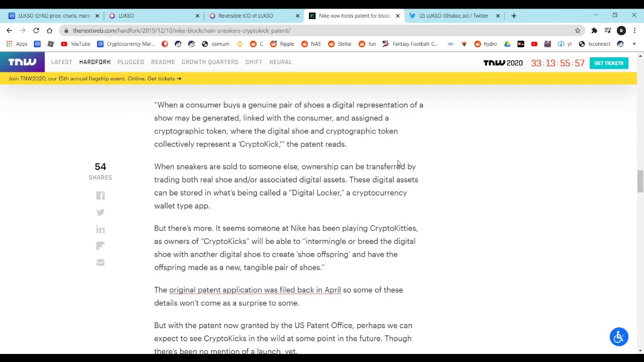Click the TNW 2020 conference logo
644x362 pixels.
point(503,63)
